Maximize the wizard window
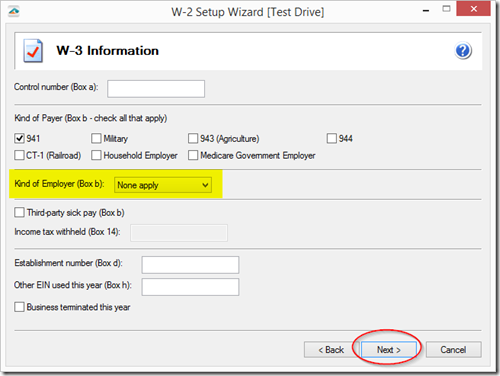 point(446,9)
